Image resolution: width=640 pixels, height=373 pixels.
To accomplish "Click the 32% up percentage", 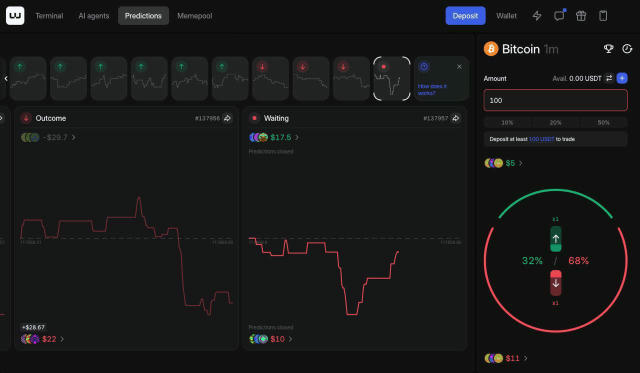I will pos(532,261).
